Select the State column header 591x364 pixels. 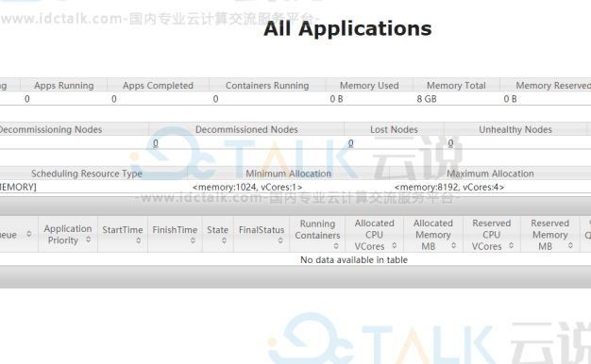click(x=218, y=234)
